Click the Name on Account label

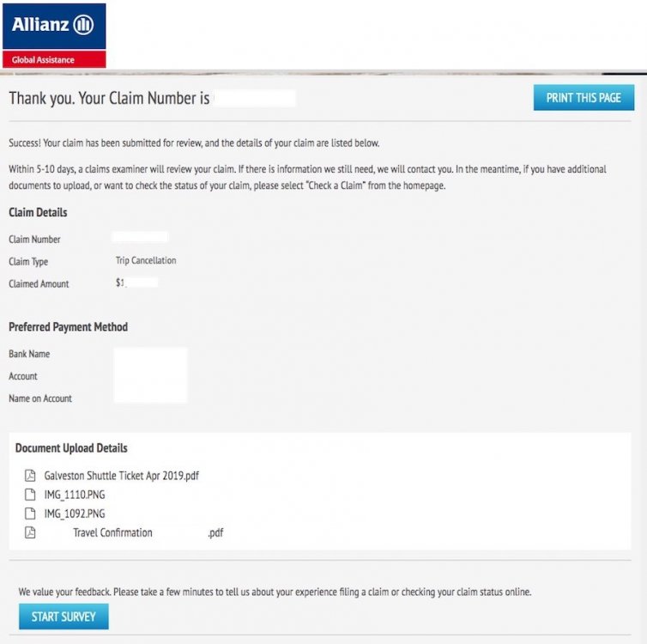40,398
